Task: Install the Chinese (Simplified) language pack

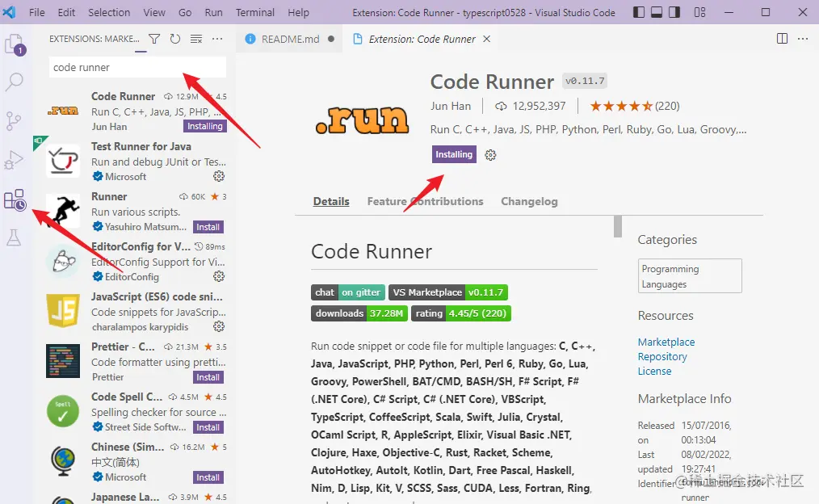Action: click(208, 477)
